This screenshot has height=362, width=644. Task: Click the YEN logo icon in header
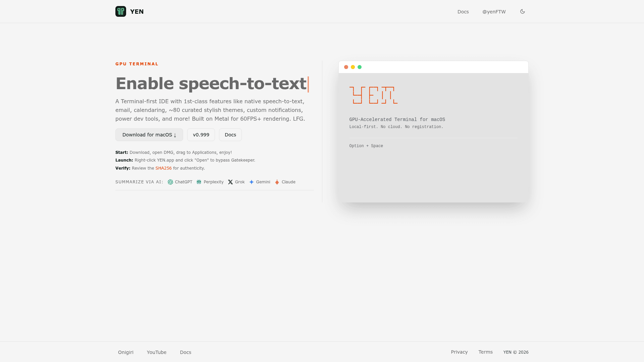(x=121, y=11)
